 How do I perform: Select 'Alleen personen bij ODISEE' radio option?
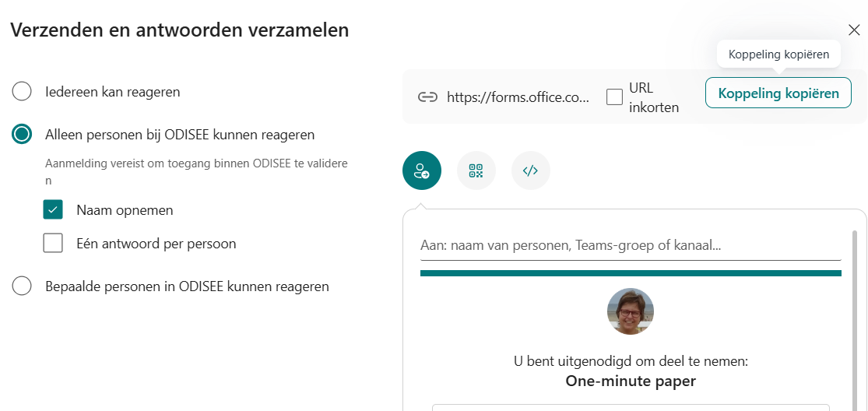coord(22,135)
